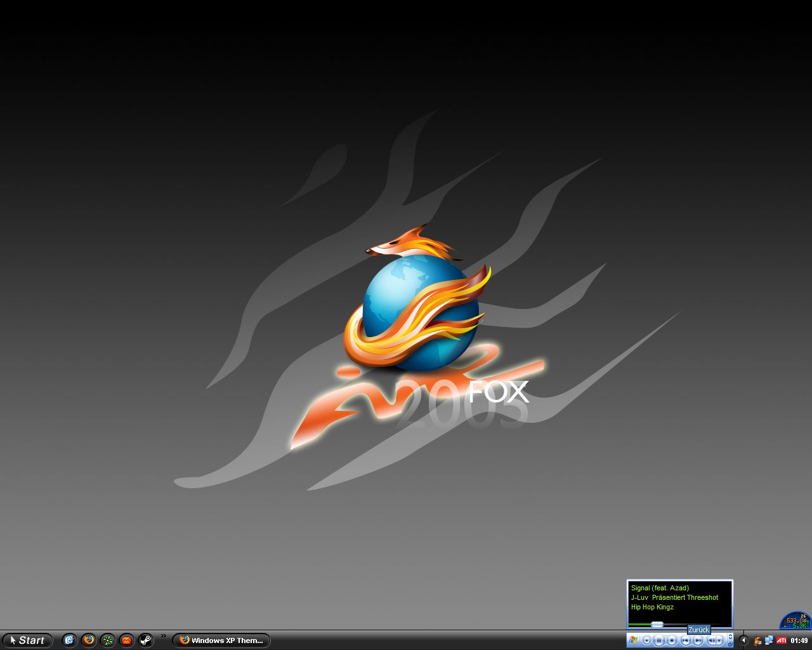The width and height of the screenshot is (812, 650).
Task: Open the network connection tray icon
Action: pyautogui.click(x=769, y=640)
